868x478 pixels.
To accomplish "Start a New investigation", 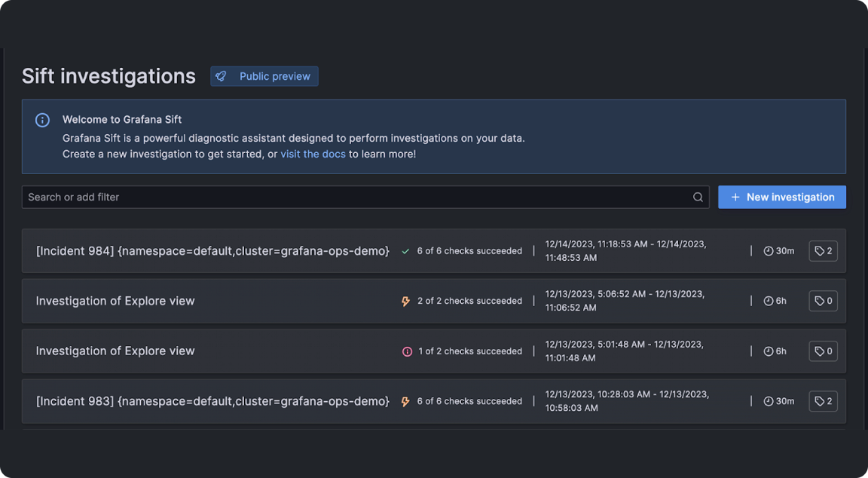I will (781, 198).
